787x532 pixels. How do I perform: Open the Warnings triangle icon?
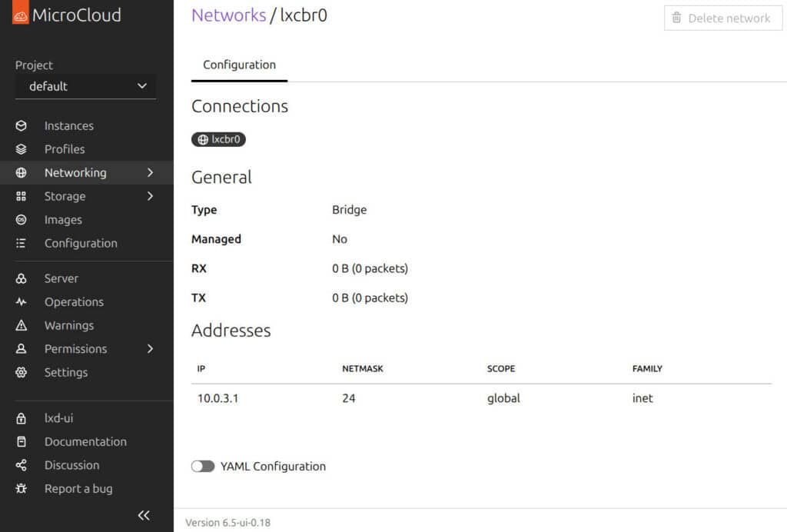[x=22, y=325]
